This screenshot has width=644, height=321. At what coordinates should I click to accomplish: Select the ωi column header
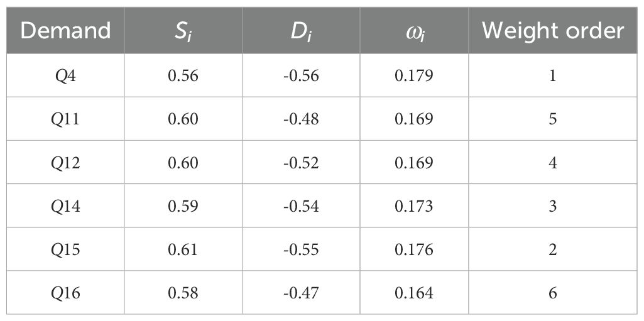pos(414,31)
